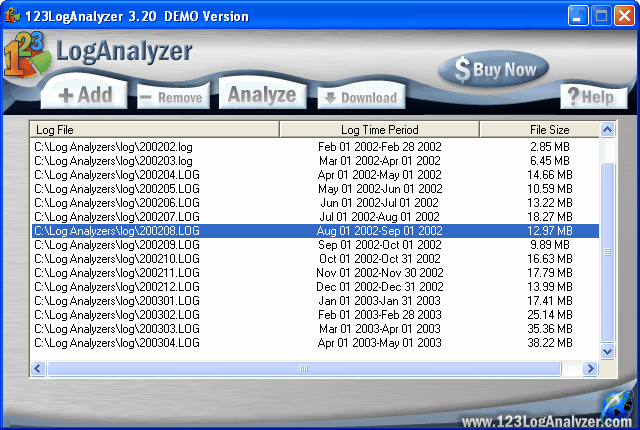The image size is (640, 430).
Task: Click the title bar application icon
Action: click(12, 16)
